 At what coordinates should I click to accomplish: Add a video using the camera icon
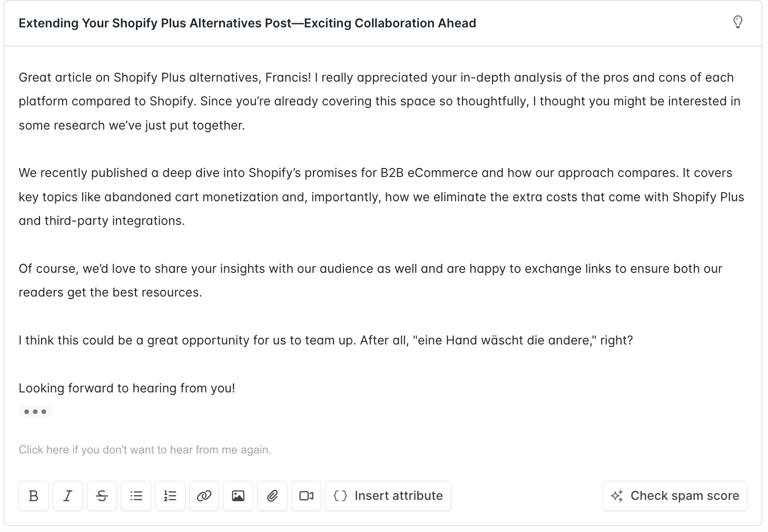point(307,496)
